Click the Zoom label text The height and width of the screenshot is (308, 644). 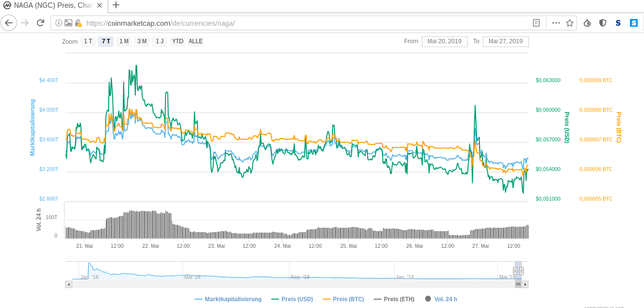(x=70, y=42)
